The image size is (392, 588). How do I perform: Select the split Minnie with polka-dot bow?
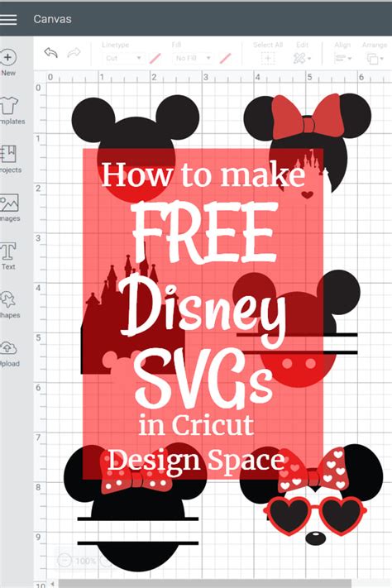(136, 506)
